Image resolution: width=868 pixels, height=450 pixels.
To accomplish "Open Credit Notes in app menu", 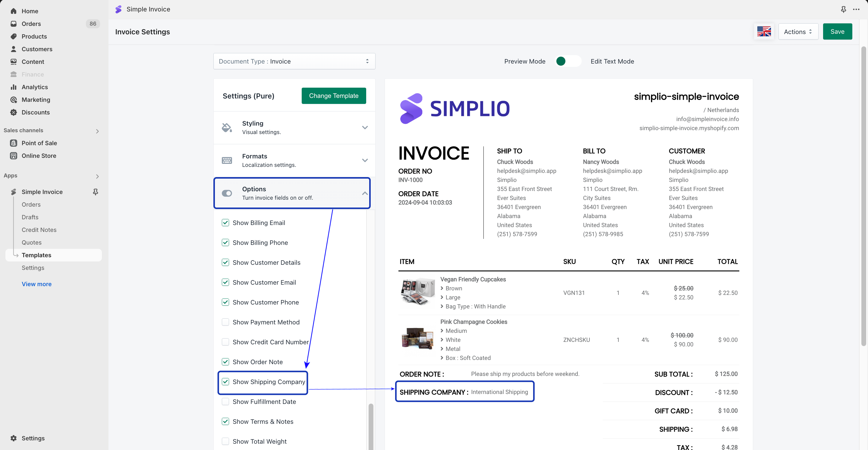I will (x=39, y=230).
